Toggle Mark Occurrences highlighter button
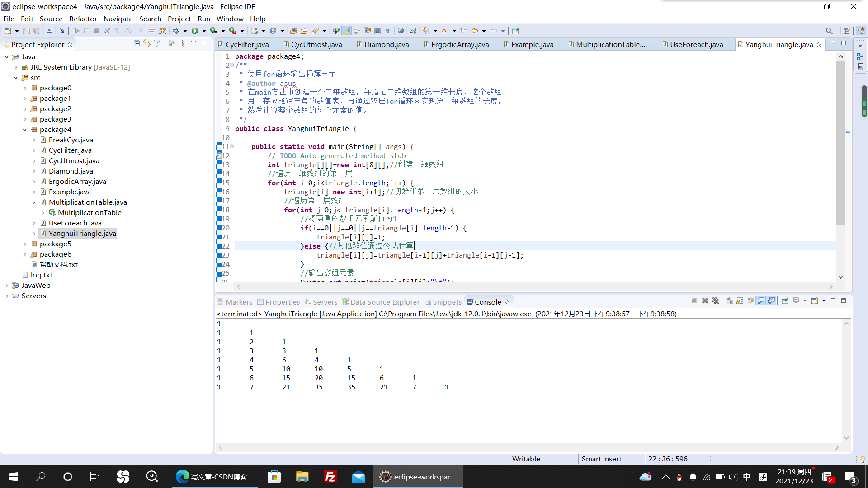This screenshot has width=868, height=488. point(346,31)
